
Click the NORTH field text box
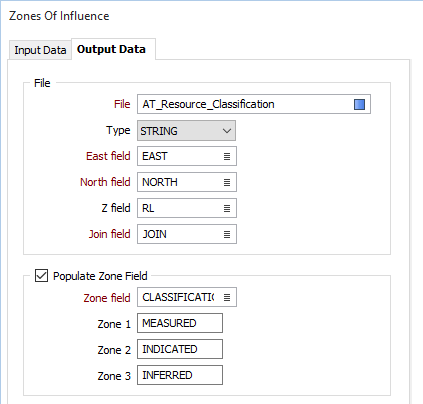click(x=187, y=182)
